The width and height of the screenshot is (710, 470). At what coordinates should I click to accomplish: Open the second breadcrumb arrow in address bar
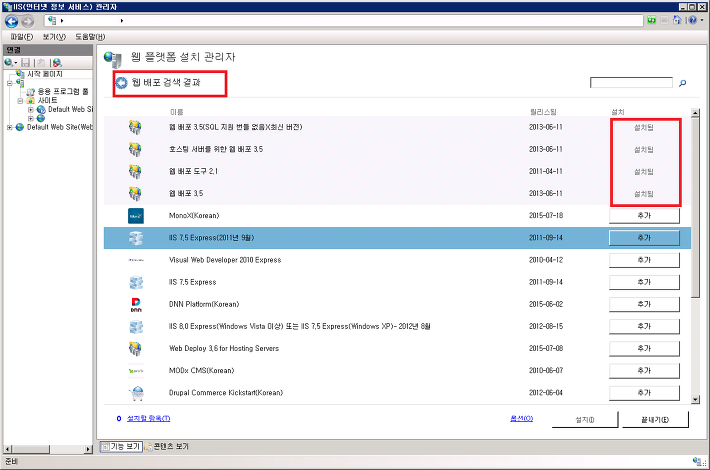tap(122, 21)
